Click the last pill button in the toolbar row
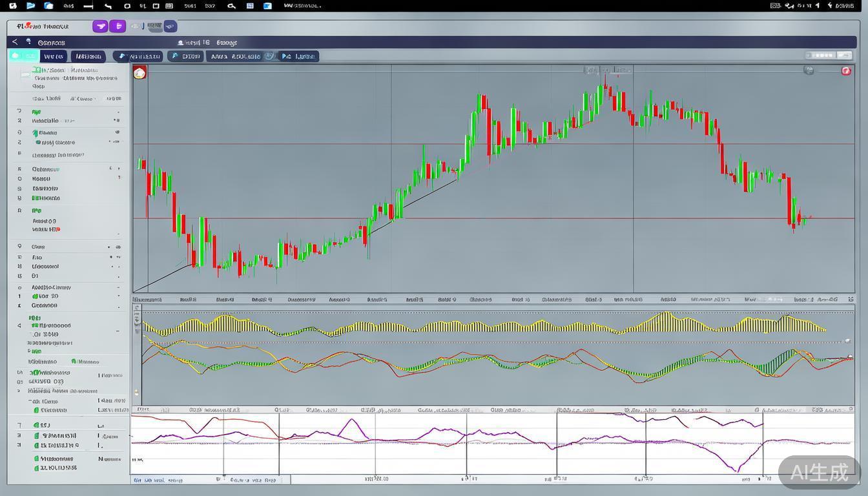The width and height of the screenshot is (868, 496). [x=298, y=56]
